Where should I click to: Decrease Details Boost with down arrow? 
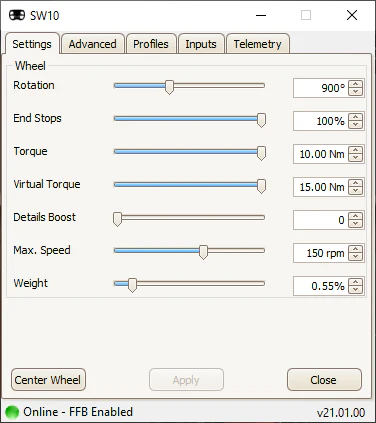[x=356, y=224]
